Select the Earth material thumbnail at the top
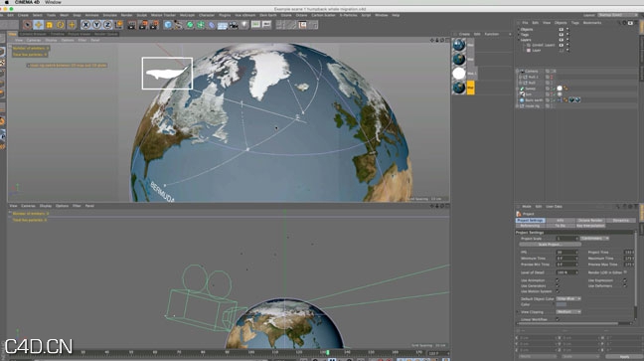 pyautogui.click(x=459, y=45)
